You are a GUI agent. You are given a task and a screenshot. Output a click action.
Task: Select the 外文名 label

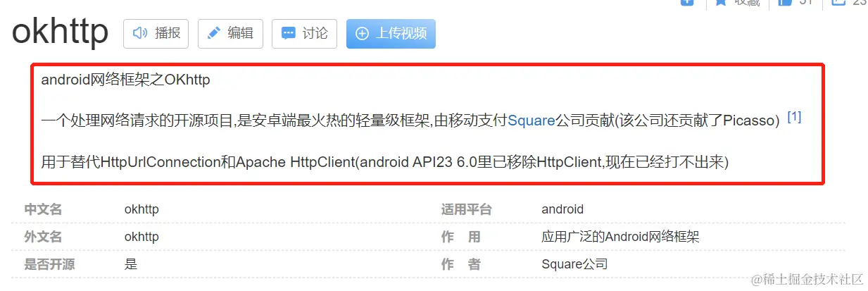43,237
